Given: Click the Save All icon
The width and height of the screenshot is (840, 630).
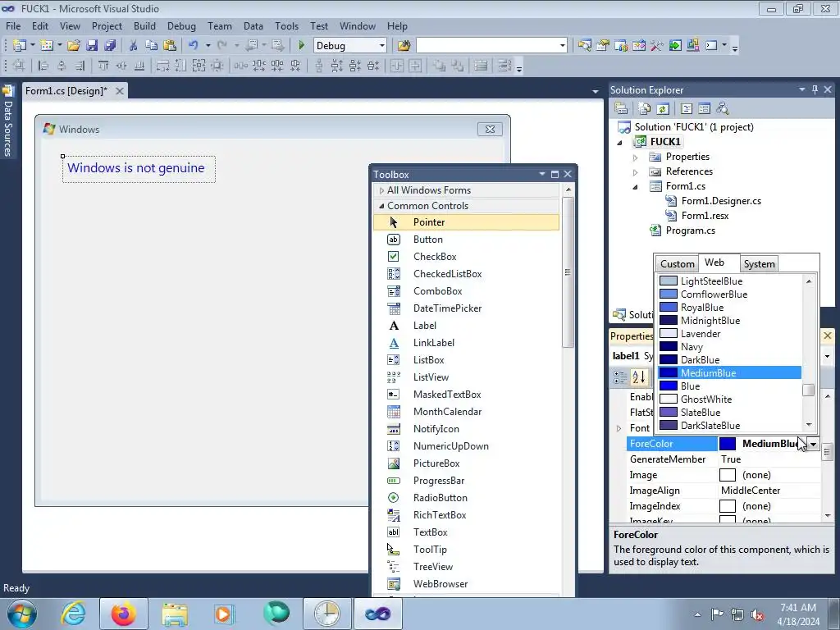Looking at the screenshot, I should [x=110, y=46].
